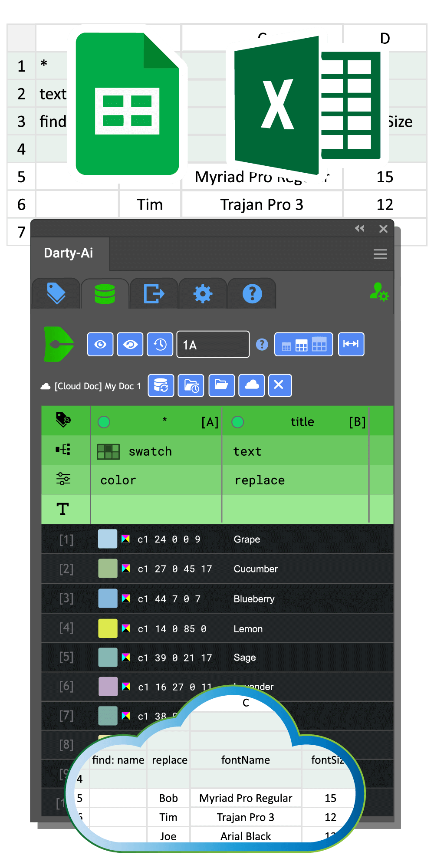Toggle the circle for column A

(104, 422)
